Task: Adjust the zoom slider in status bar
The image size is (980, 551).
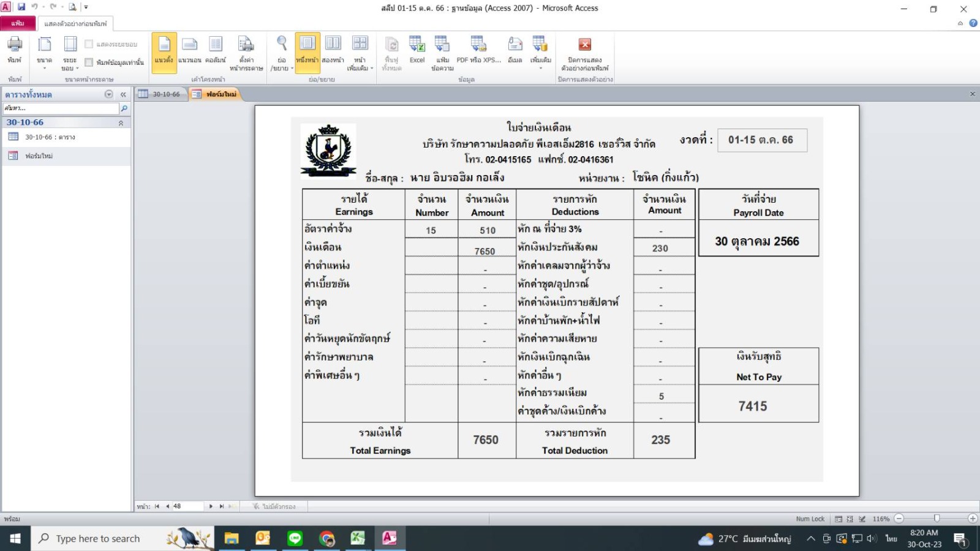Action: [x=936, y=519]
